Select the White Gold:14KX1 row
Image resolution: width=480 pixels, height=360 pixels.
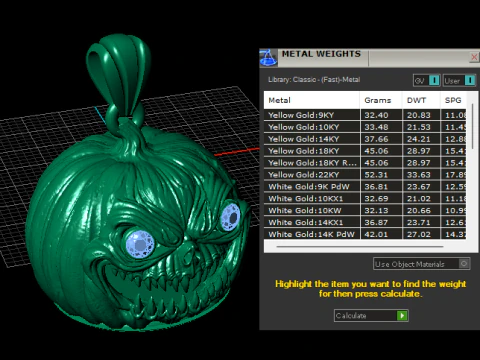tap(365, 223)
